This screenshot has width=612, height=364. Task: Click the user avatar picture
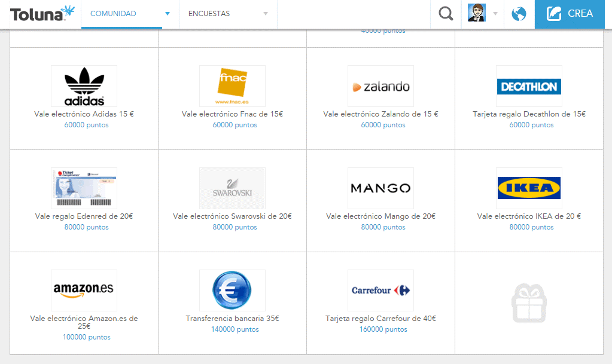477,13
